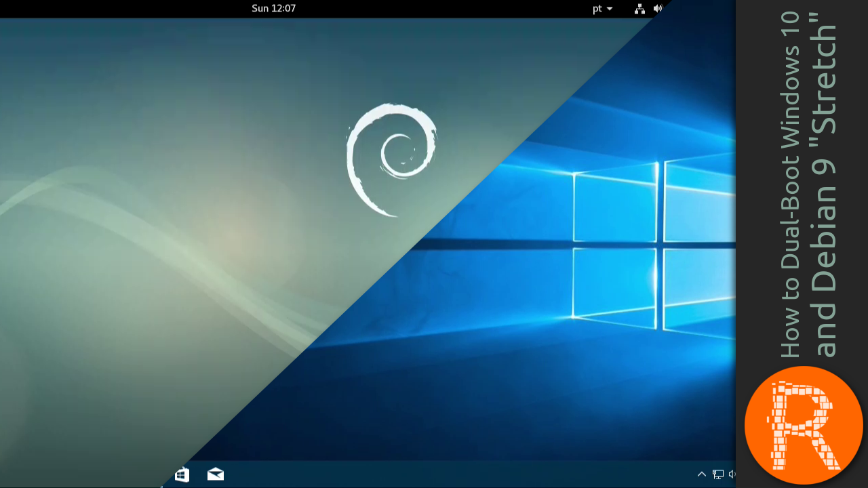Show hidden icons in the Windows system tray
The height and width of the screenshot is (488, 868).
tap(702, 474)
